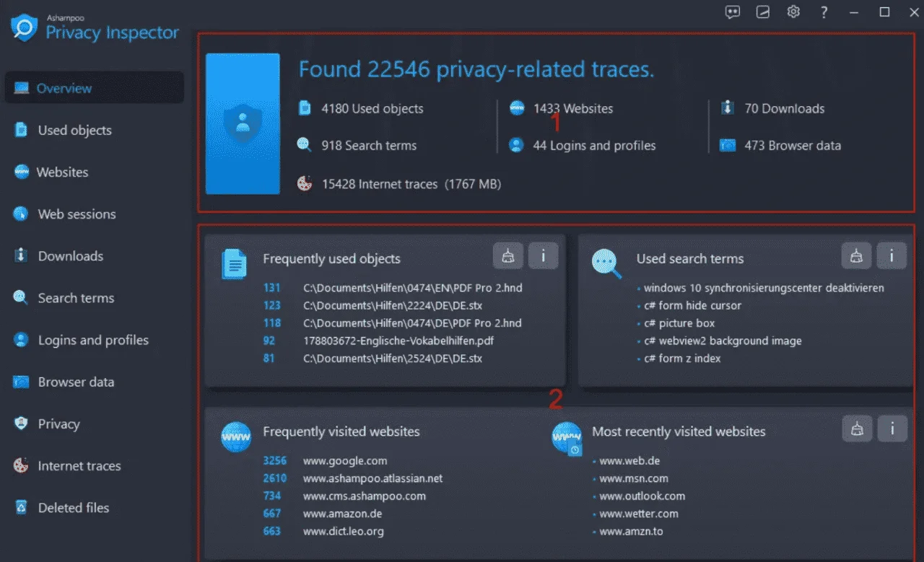Viewport: 924px width, 562px height.
Task: Show info for Used search terms
Action: coord(892,255)
